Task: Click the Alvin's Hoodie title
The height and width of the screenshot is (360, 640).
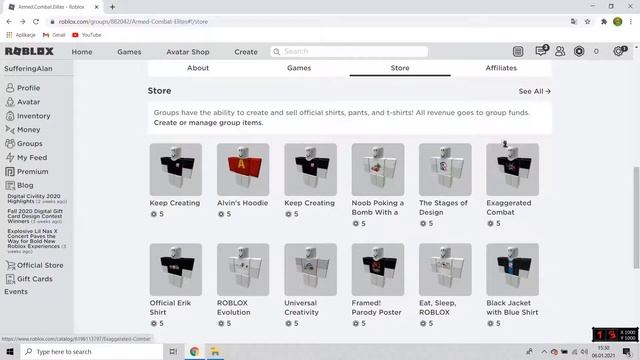Action: point(242,203)
